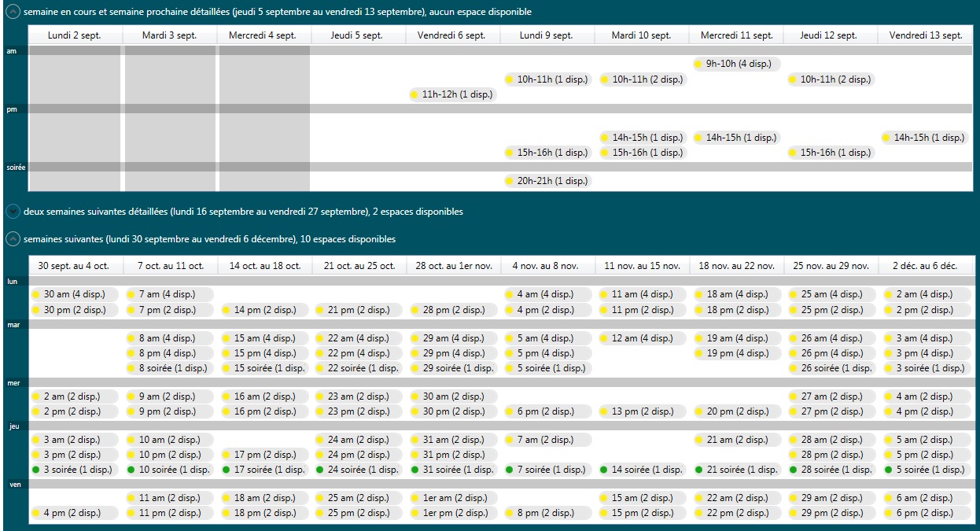Pick the 18 pm (2 disp.) slot under 18 nov. au 22 nov.
The height and width of the screenshot is (531, 980).
point(736,310)
